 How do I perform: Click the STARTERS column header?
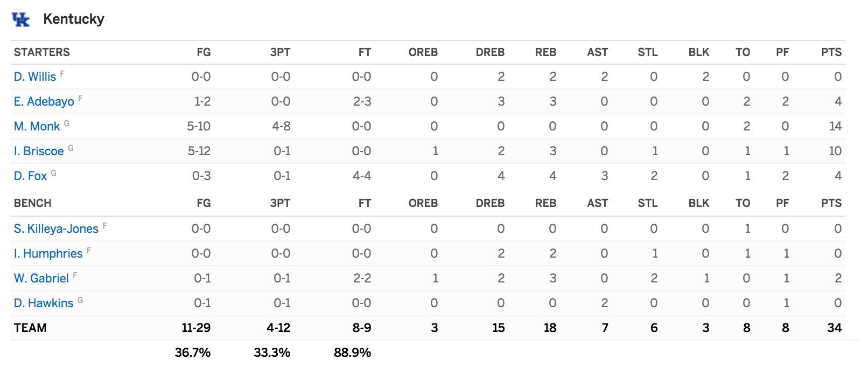(x=42, y=52)
